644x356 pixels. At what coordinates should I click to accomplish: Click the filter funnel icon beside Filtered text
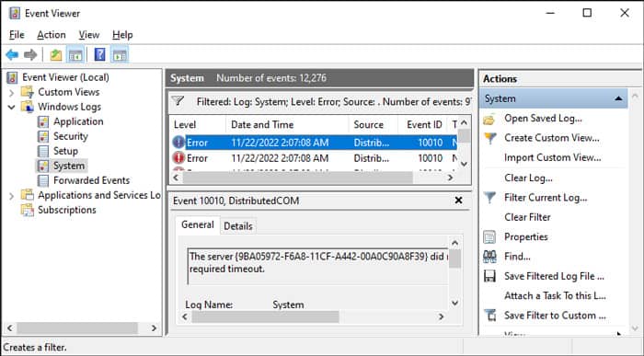pyautogui.click(x=178, y=101)
